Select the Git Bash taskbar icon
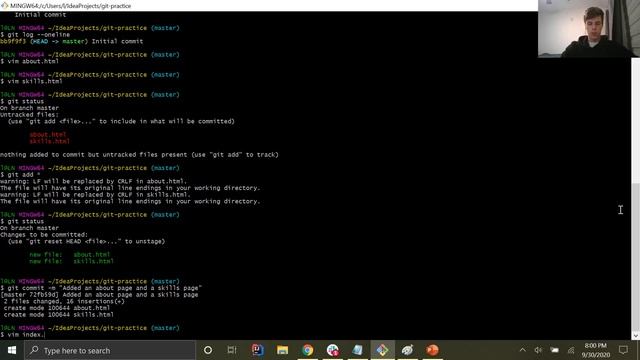 [x=382, y=350]
